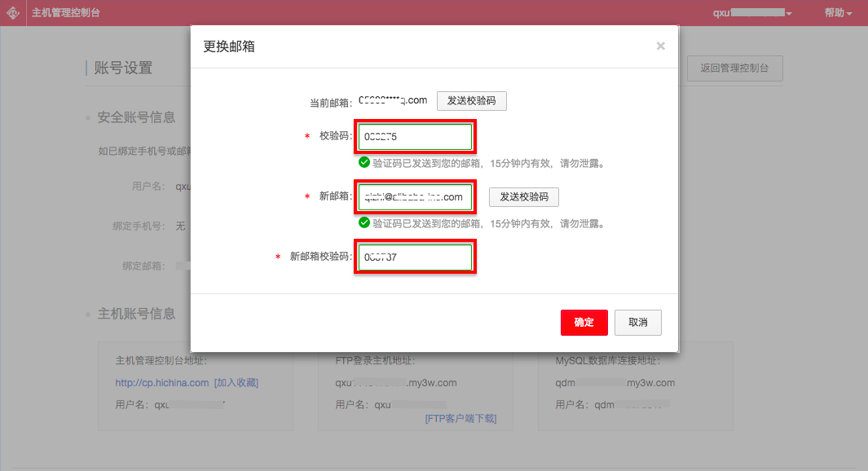This screenshot has height=471, width=868.
Task: Click 发送校验码 next to the current email
Action: coord(472,101)
